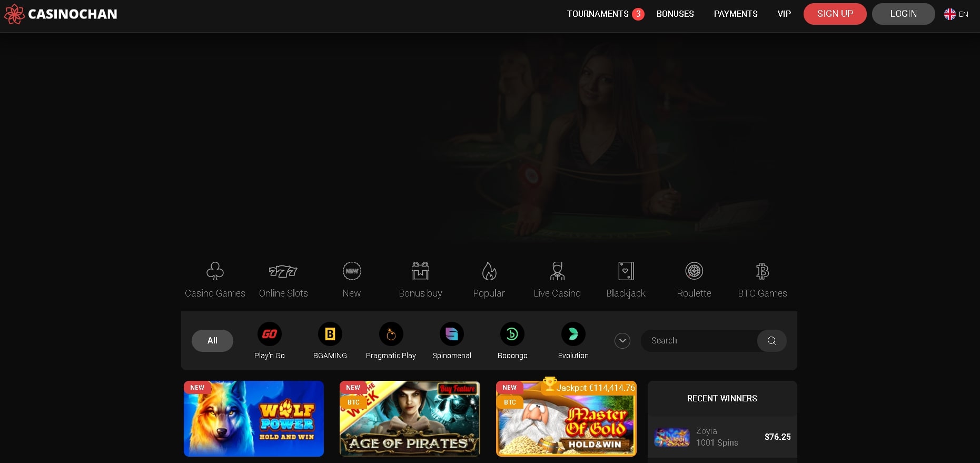The width and height of the screenshot is (980, 463).
Task: Click the search magnifier button
Action: [x=772, y=341]
